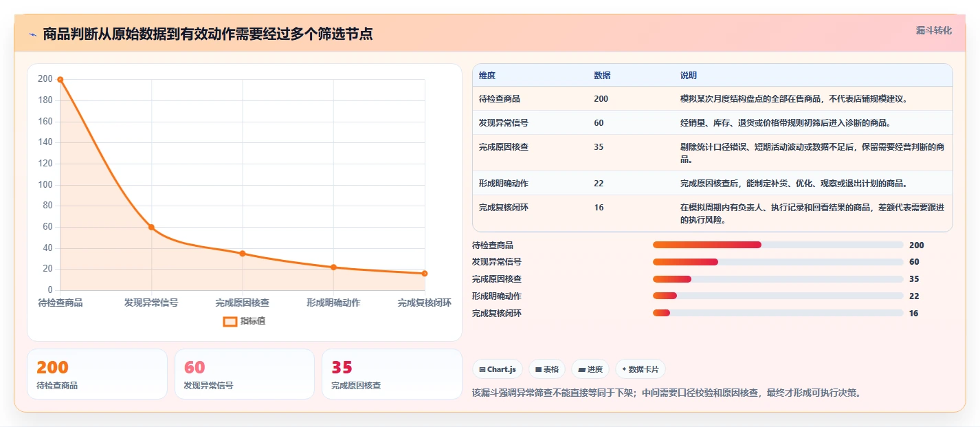This screenshot has height=427, width=980.
Task: Click the Chart.js chip
Action: tap(497, 369)
